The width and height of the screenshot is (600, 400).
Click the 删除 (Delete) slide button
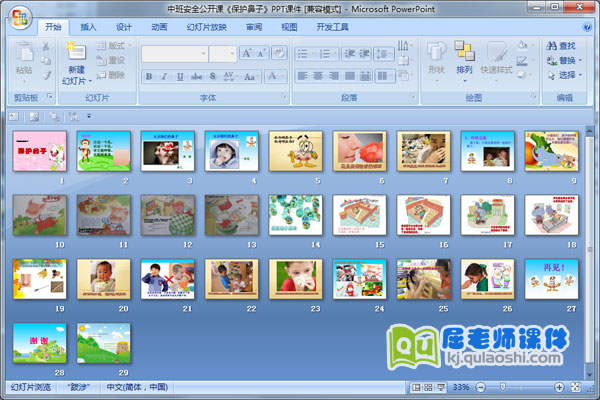coord(111,75)
